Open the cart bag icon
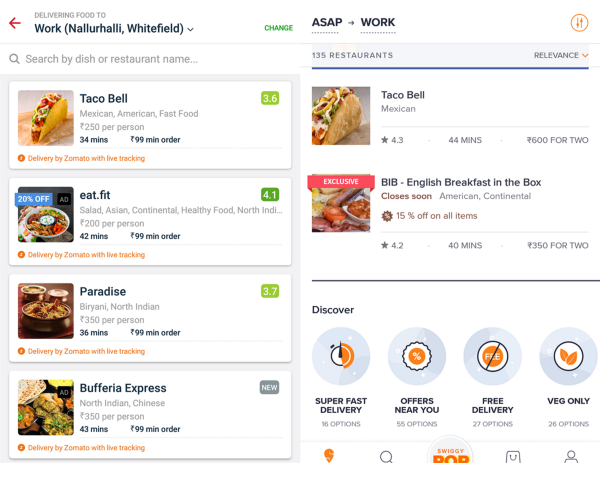 pyautogui.click(x=513, y=457)
